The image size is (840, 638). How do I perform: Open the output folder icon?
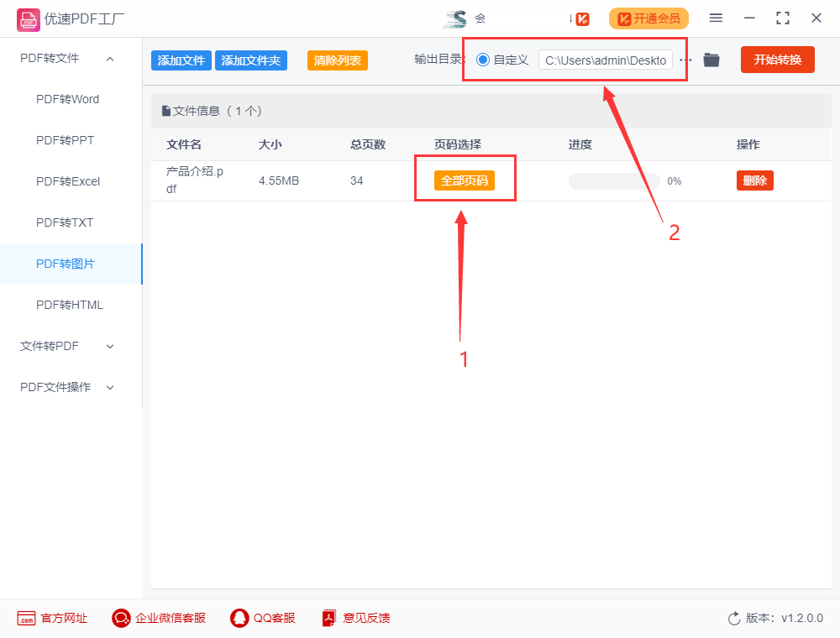(711, 60)
